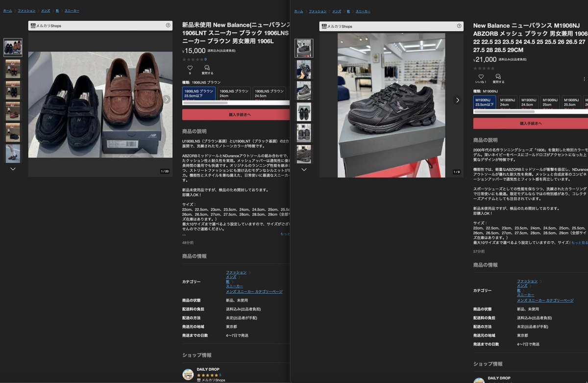Click the variant list scrollbar on the loafer listing
The width and height of the screenshot is (588, 383).
(206, 103)
